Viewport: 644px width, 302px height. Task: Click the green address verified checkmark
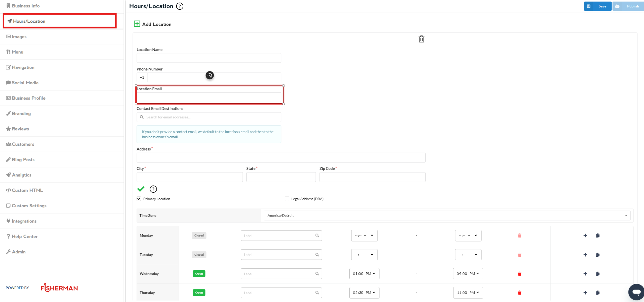(141, 189)
